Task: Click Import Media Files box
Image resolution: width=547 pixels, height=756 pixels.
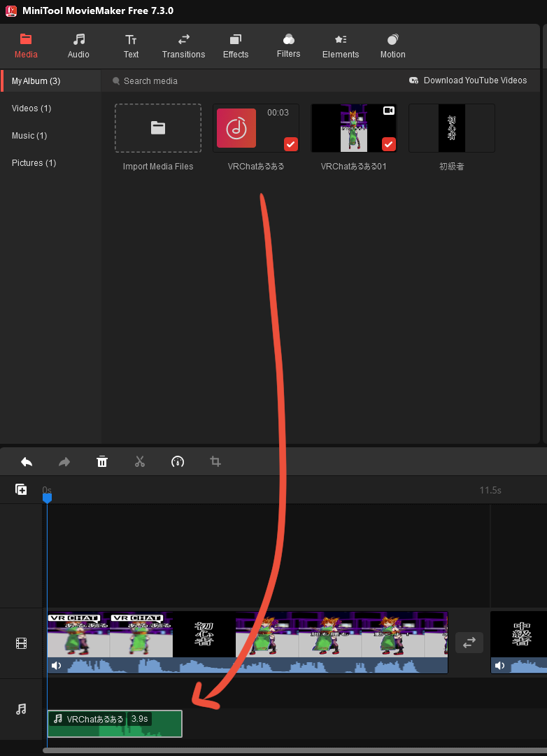Action: (158, 128)
